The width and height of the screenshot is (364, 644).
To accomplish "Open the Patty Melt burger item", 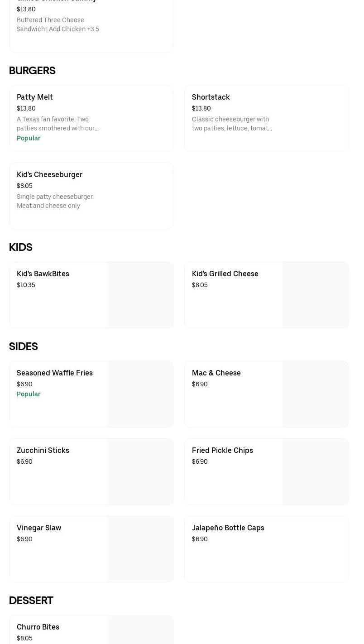I will point(35,97).
